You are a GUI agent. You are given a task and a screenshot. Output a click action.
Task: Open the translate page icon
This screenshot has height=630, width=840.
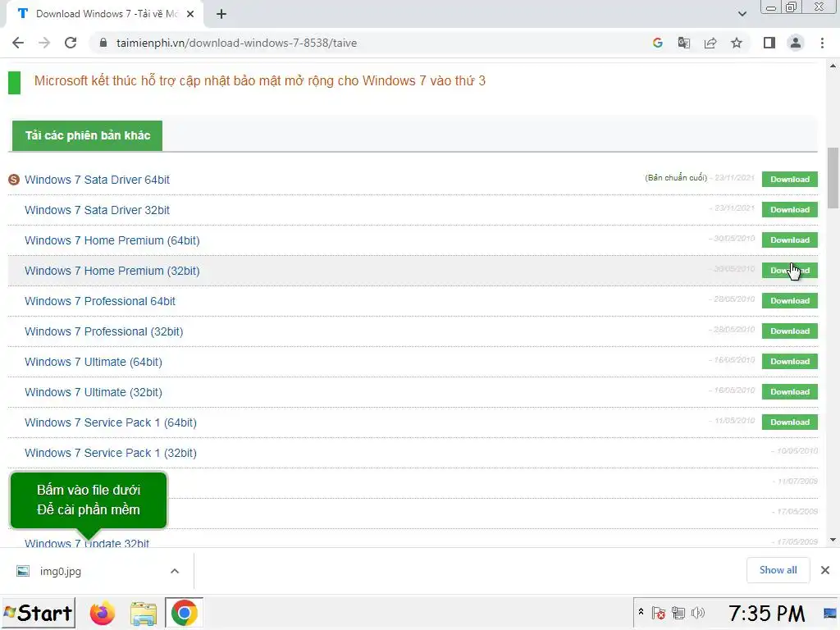point(683,43)
